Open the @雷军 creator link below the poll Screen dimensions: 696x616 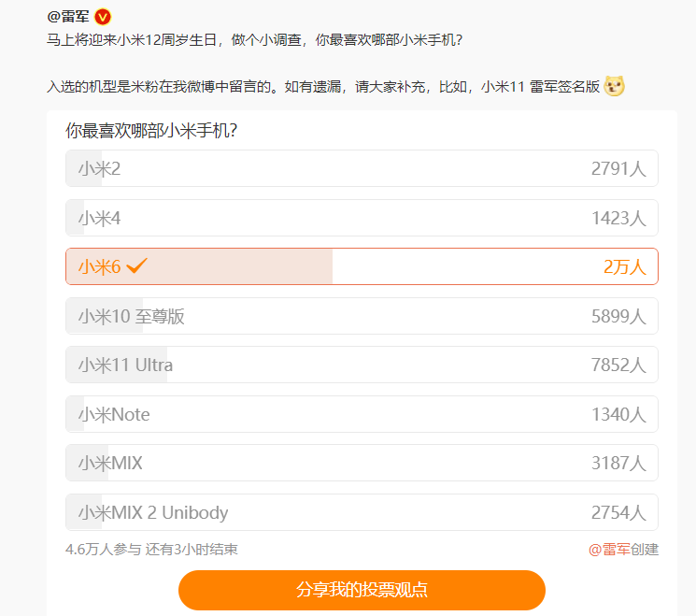(609, 550)
